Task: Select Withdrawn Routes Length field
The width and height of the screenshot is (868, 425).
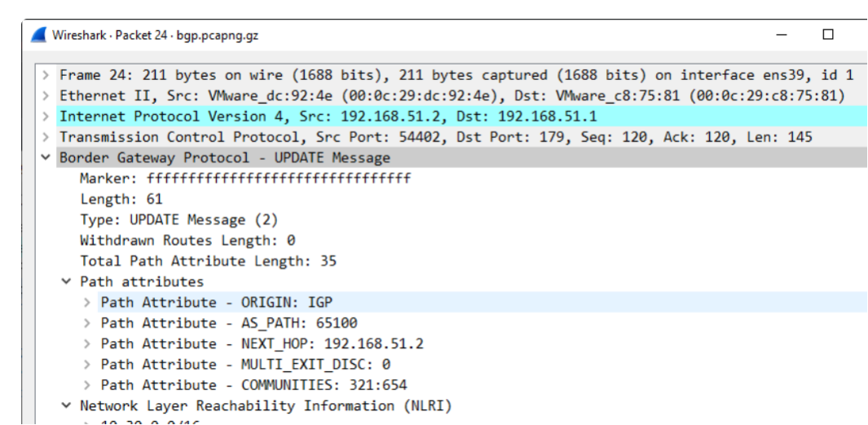Action: tap(187, 241)
